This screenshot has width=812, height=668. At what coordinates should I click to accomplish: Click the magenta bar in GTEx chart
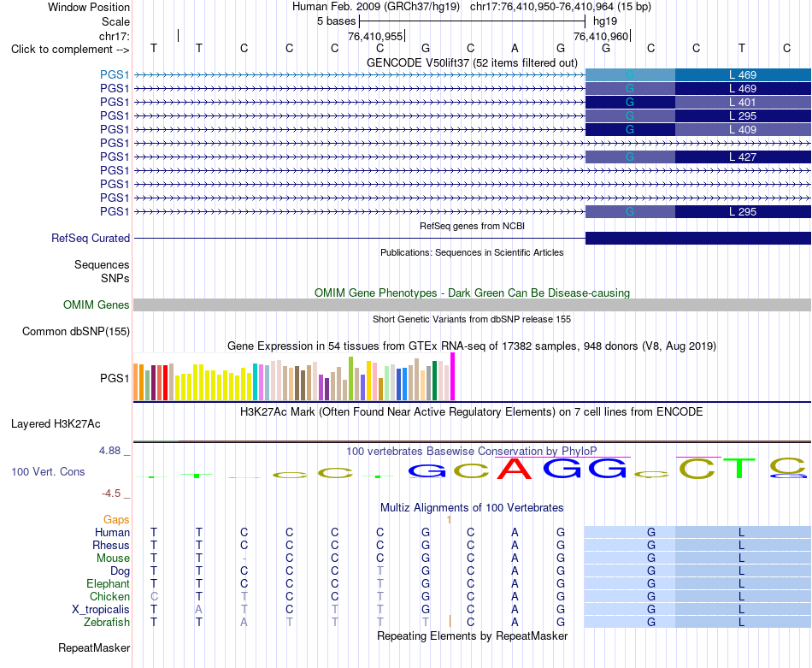tap(453, 376)
